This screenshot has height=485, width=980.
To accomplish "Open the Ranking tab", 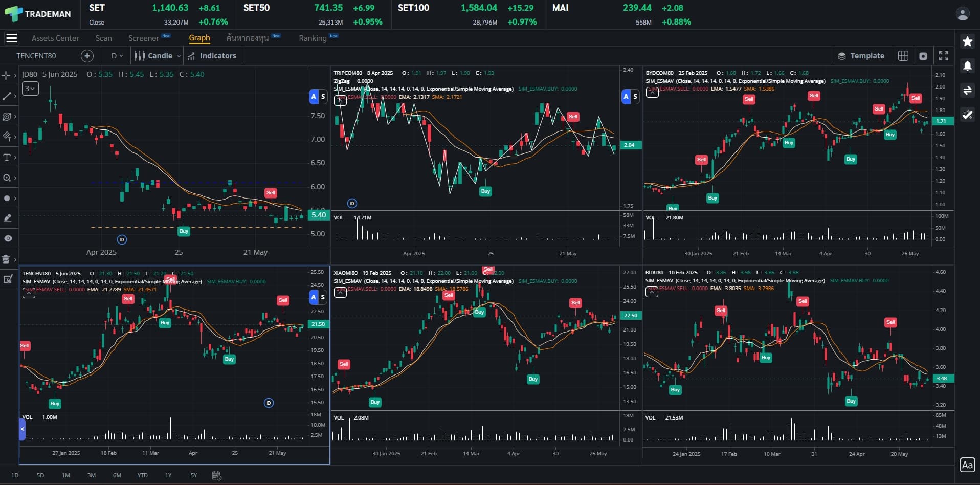I will [x=313, y=38].
